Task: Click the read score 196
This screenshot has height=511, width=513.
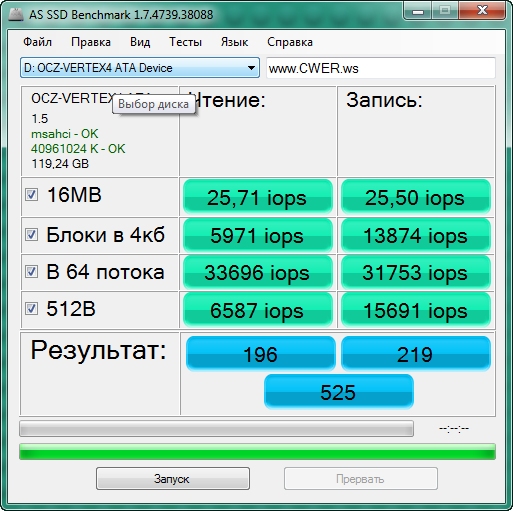Action: coord(260,354)
